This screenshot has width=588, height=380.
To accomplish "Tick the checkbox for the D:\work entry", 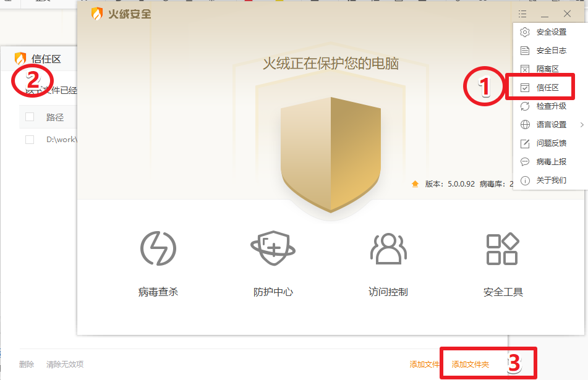I will click(30, 140).
